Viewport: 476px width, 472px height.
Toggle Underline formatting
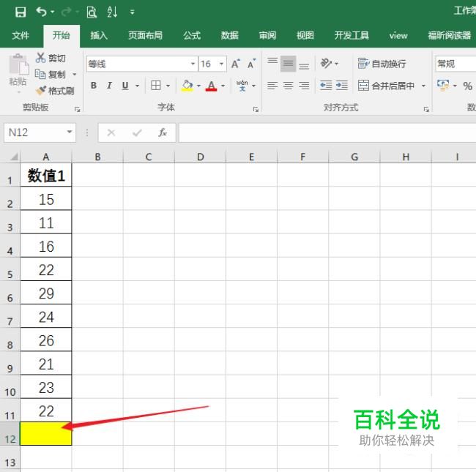[125, 86]
